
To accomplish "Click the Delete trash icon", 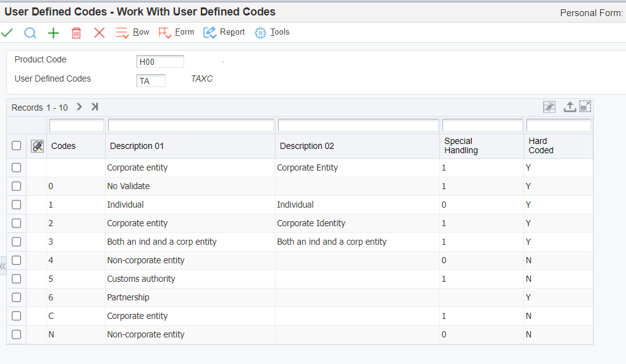I will [76, 32].
